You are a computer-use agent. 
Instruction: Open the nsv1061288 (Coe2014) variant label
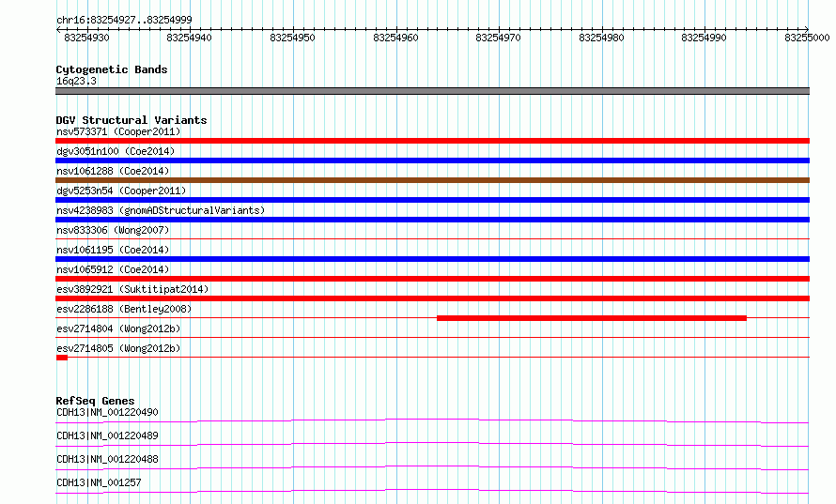click(113, 171)
